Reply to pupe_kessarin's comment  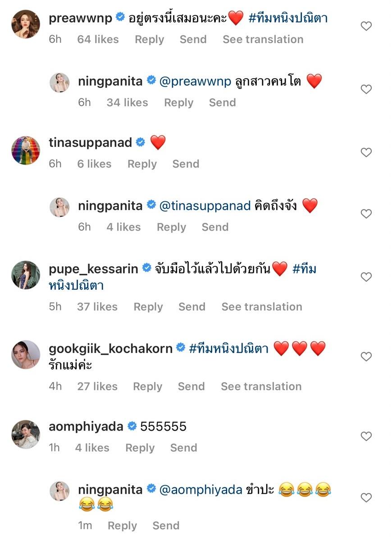pyautogui.click(x=148, y=307)
